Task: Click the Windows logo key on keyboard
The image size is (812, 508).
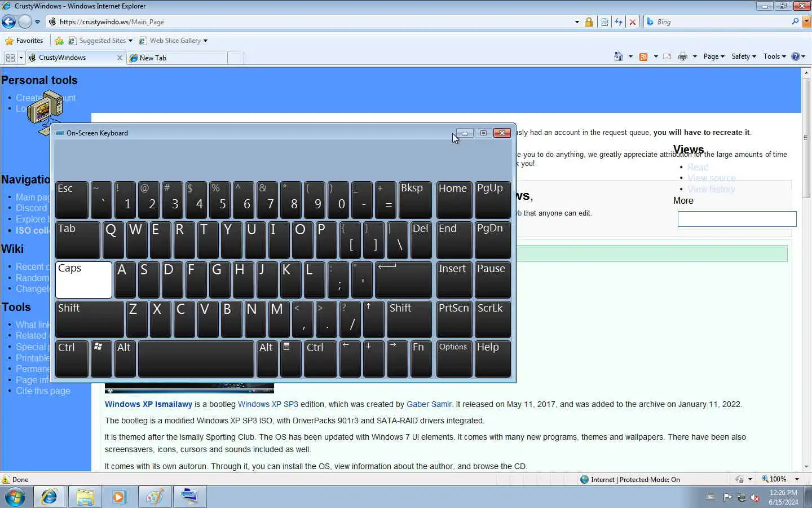Action: pyautogui.click(x=101, y=358)
